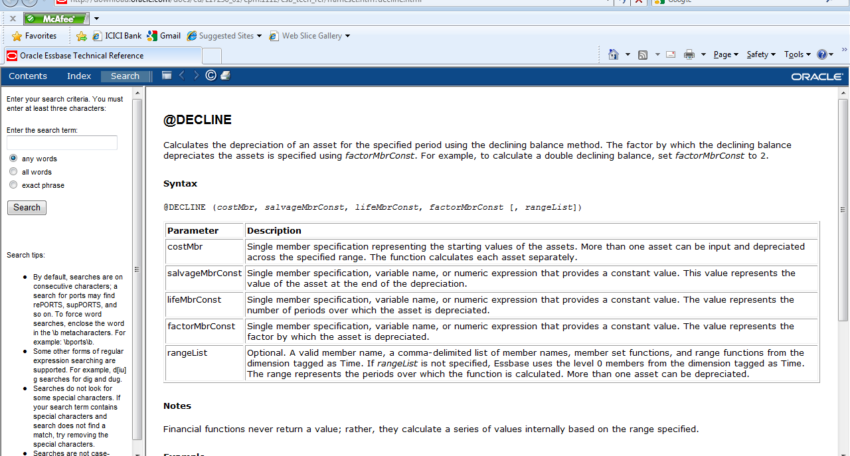This screenshot has height=456, width=850.
Task: Click the copyright © icon
Action: pos(211,75)
